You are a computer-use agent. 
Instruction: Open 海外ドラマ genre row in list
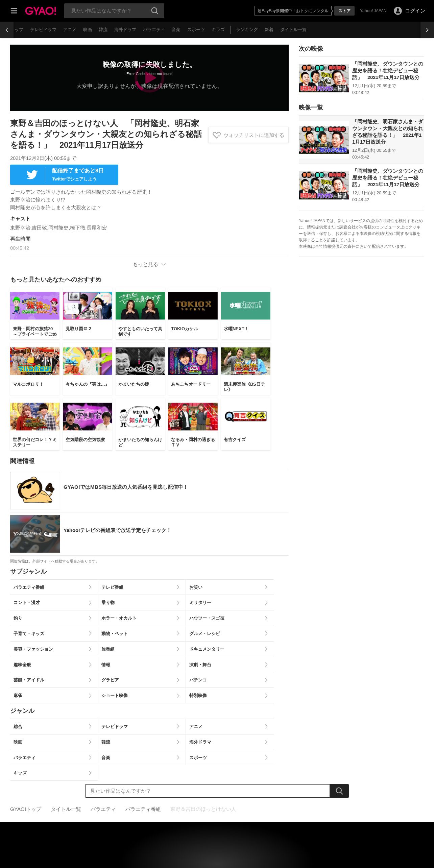(230, 742)
